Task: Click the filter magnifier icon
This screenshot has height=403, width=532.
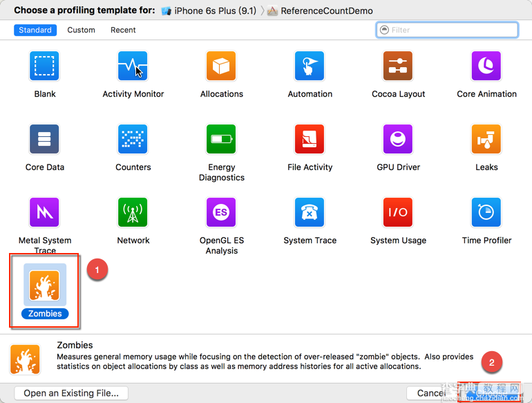Action: point(384,30)
